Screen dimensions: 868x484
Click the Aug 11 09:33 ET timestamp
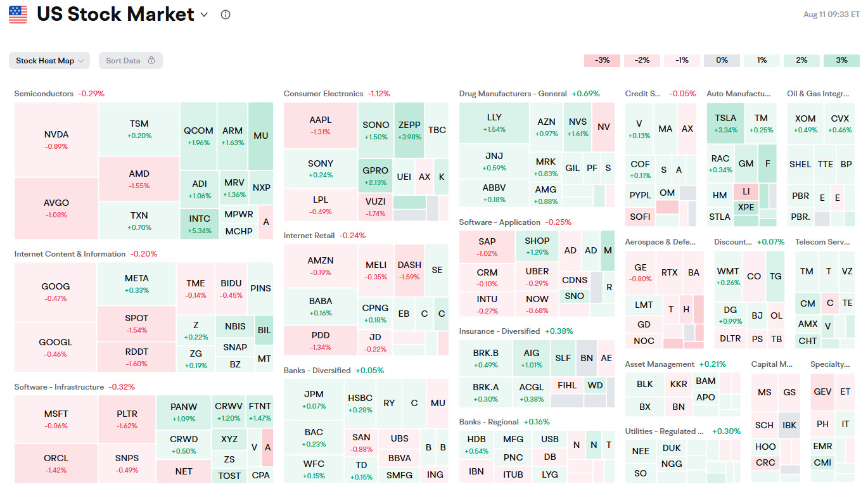831,15
